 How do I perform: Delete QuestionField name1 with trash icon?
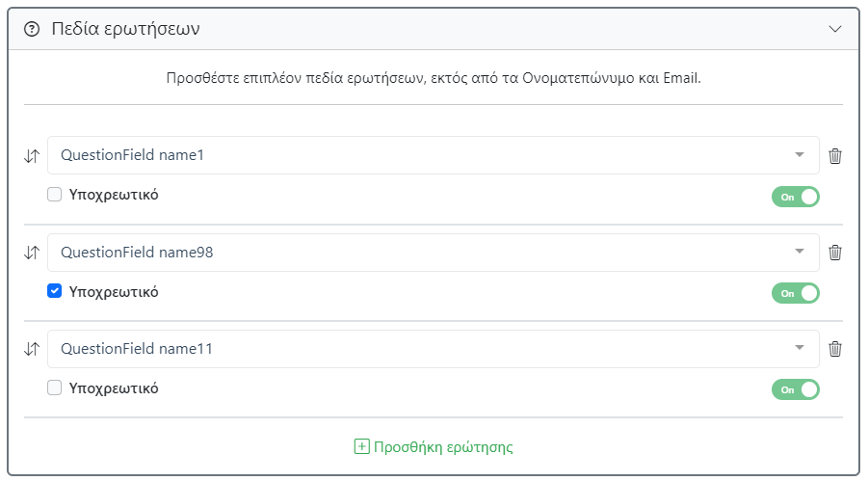pyautogui.click(x=835, y=156)
